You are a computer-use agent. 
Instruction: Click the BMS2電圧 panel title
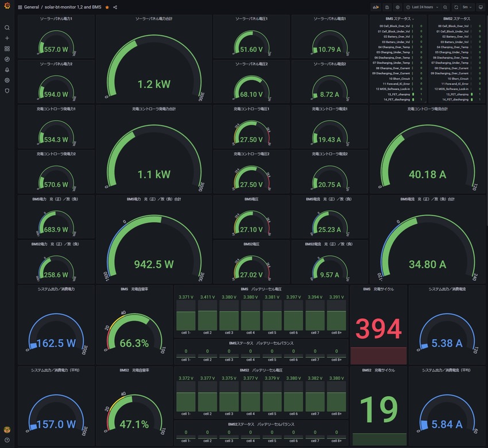pos(251,244)
